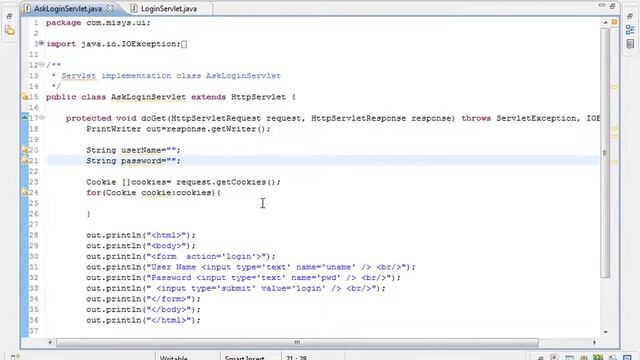Toggle the Smart Insert mode in status bar
640x360 pixels.
pyautogui.click(x=245, y=358)
